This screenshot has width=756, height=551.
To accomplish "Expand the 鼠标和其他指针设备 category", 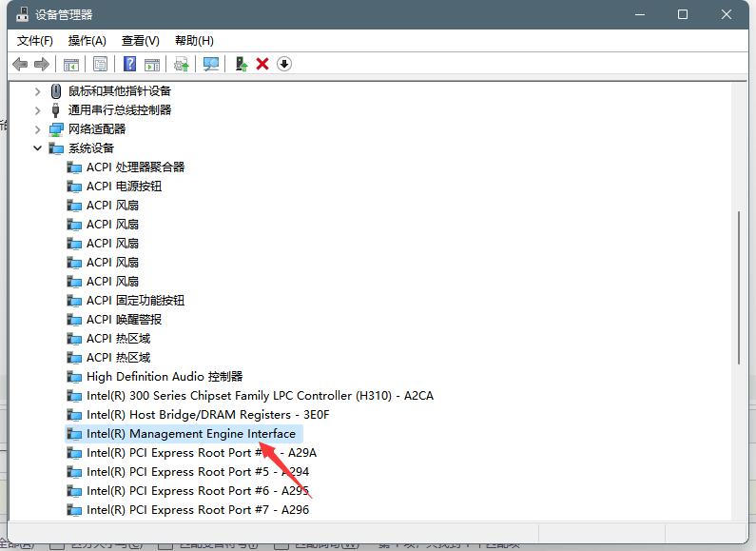I will pyautogui.click(x=38, y=91).
